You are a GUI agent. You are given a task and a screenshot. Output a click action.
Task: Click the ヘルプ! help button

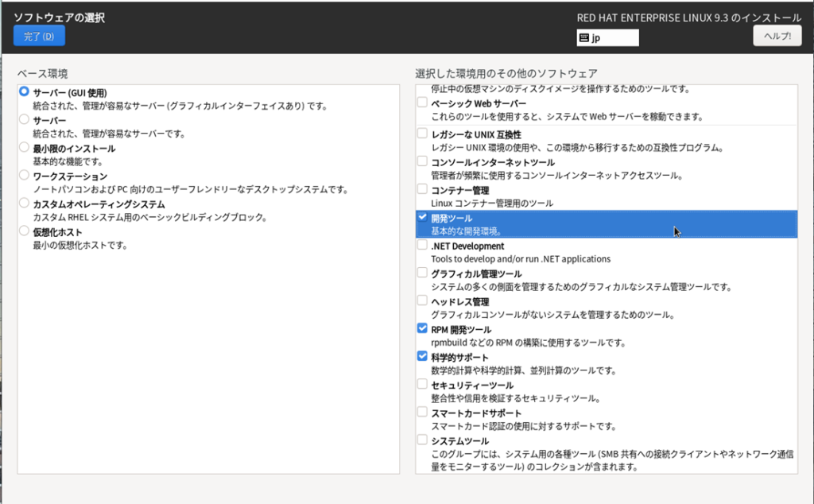pyautogui.click(x=777, y=37)
